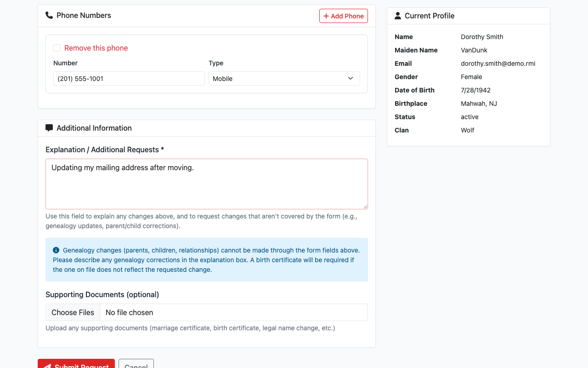Grab the resize handle of the Explanation box

click(365, 207)
